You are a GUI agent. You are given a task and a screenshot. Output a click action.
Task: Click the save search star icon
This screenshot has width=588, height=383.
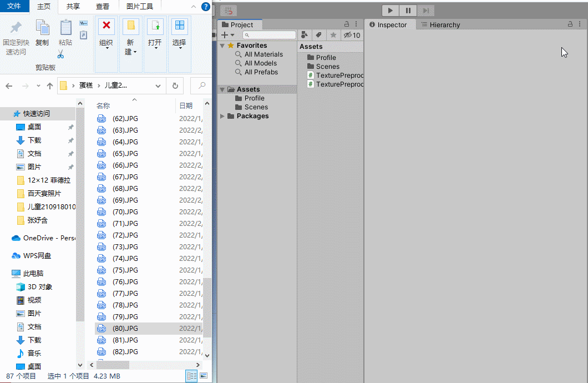coord(332,34)
